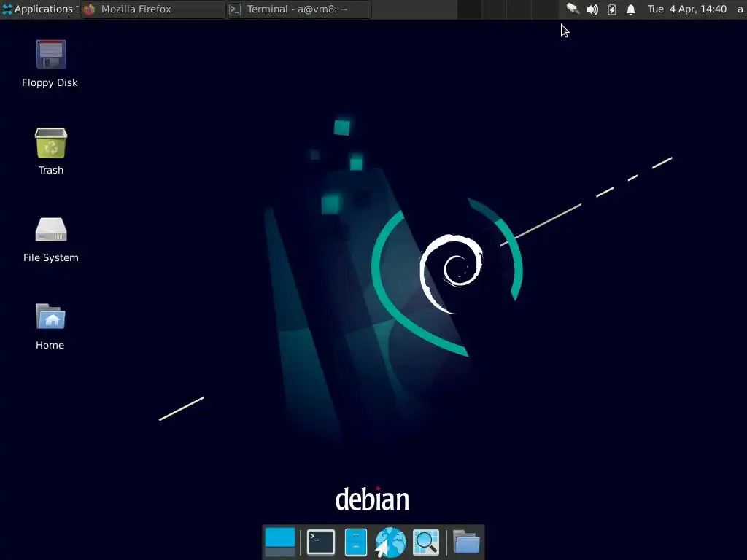
Task: Click the Xfce mouse logo in top panel
Action: (7, 9)
